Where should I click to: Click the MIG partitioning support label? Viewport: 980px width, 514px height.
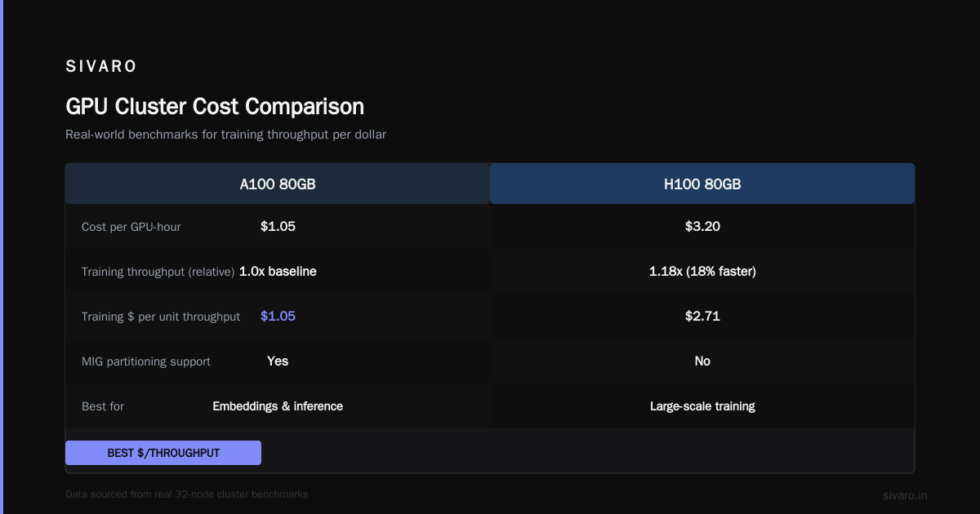(x=146, y=361)
